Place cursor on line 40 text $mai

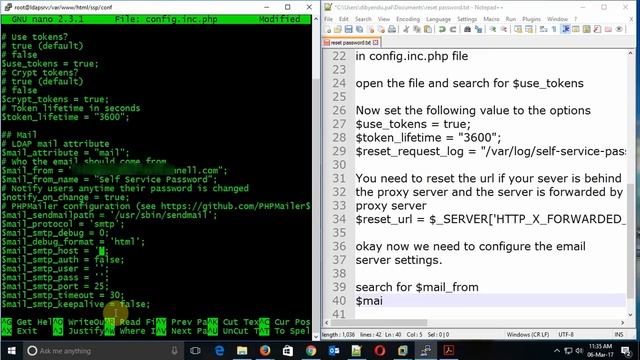pyautogui.click(x=369, y=301)
